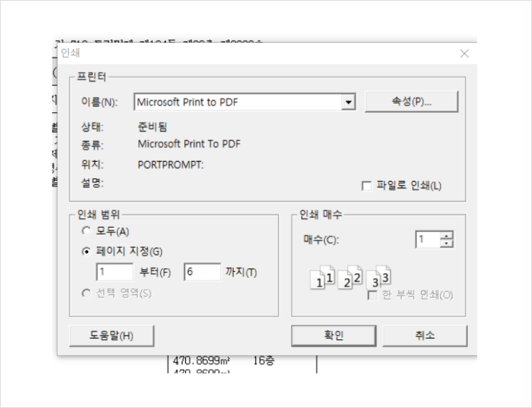The image size is (532, 408).
Task: Click the 준비됨 status text
Action: tap(152, 127)
